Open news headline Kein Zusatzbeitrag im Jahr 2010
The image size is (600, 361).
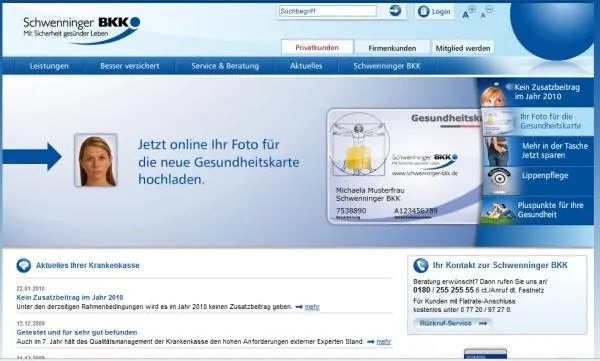click(70, 297)
